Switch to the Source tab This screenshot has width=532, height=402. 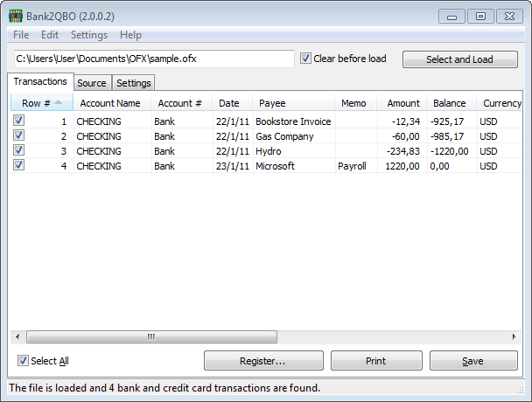92,83
